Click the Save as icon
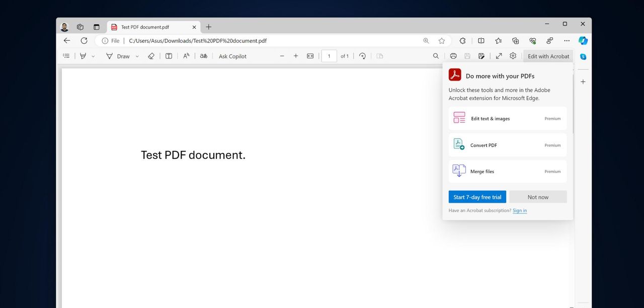The width and height of the screenshot is (644, 308). 481,56
